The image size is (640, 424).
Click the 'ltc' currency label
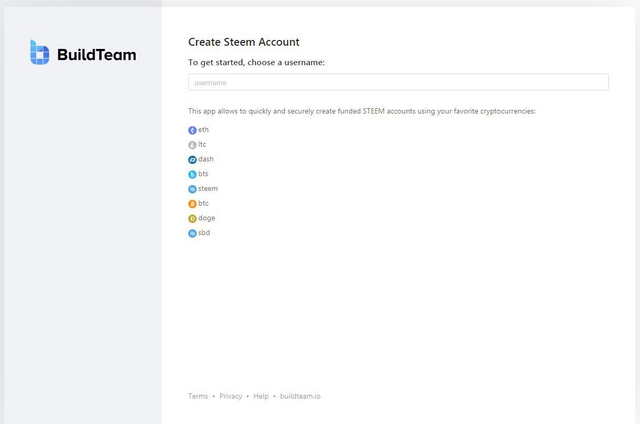pos(202,144)
